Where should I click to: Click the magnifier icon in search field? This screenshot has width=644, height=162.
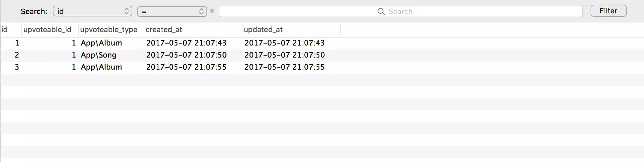tap(381, 11)
